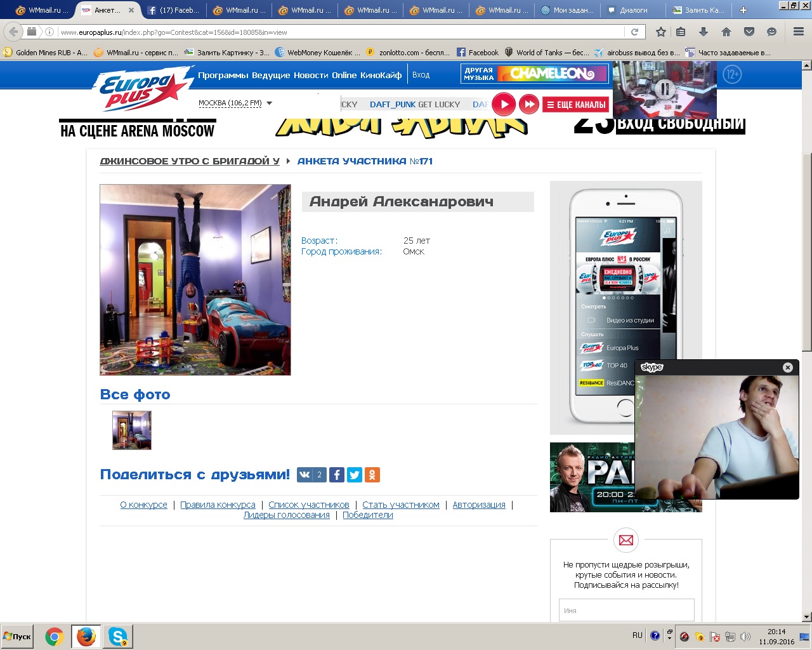812x650 pixels.
Task: Share the page on VK
Action: tap(311, 475)
